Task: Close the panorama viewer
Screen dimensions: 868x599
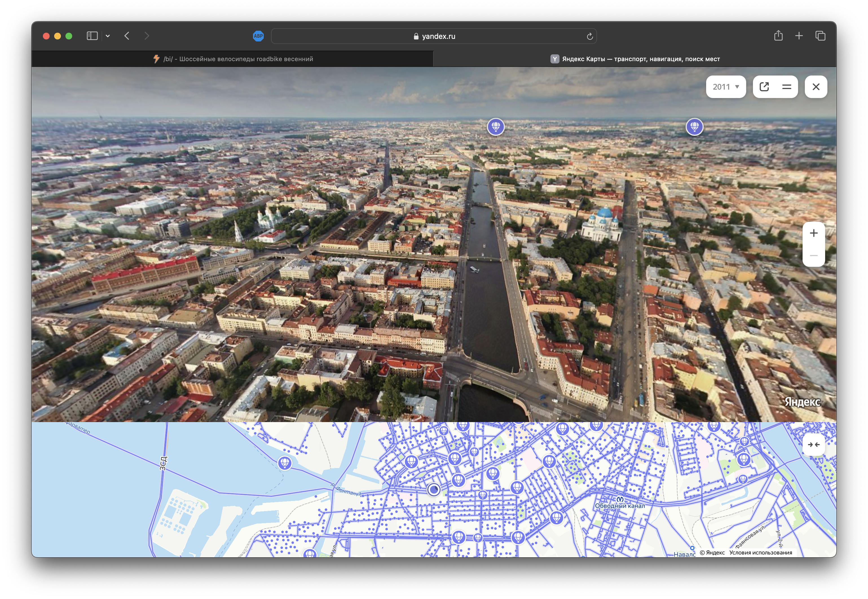Action: (x=816, y=87)
